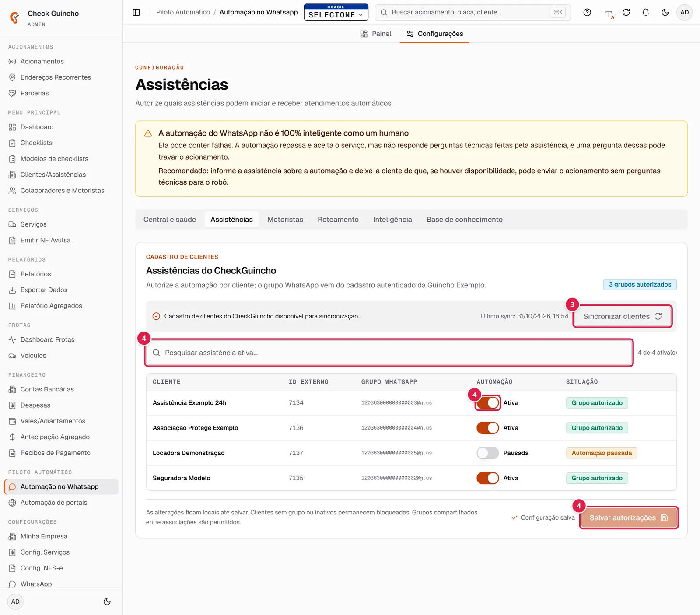This screenshot has width=700, height=615.
Task: Open Emitir NF Avulsa
Action: click(61, 240)
